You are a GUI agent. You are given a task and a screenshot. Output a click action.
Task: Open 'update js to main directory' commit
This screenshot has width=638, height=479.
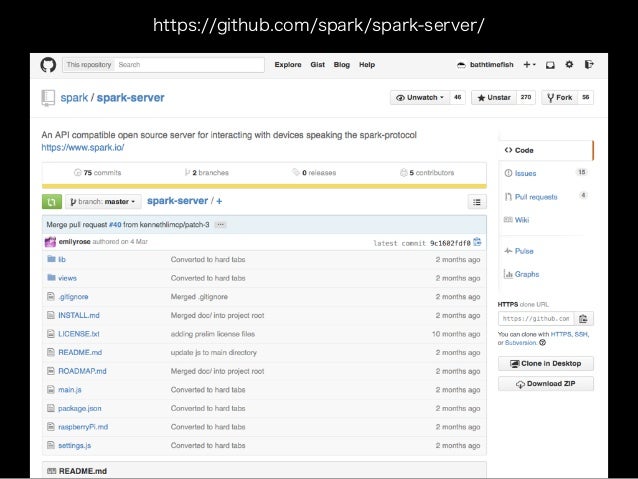pos(214,352)
